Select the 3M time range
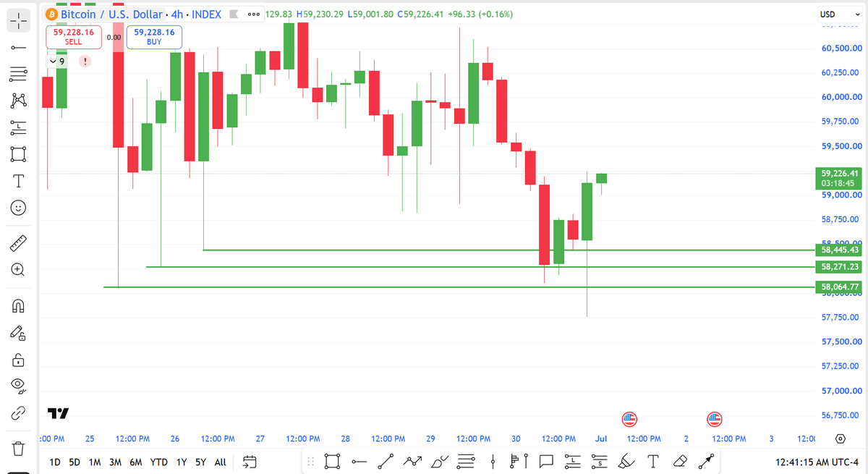Viewport: 868px width, 474px height. click(115, 462)
